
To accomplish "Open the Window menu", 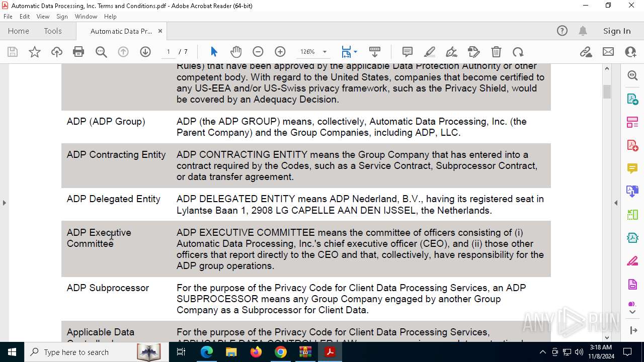I will 86,16.
